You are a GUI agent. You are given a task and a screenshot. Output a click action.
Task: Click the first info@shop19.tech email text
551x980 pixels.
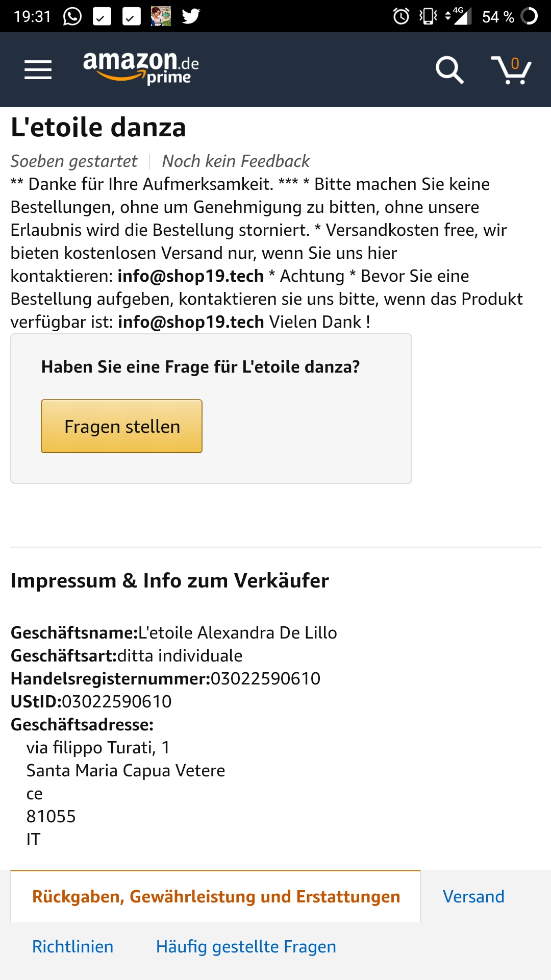point(190,276)
